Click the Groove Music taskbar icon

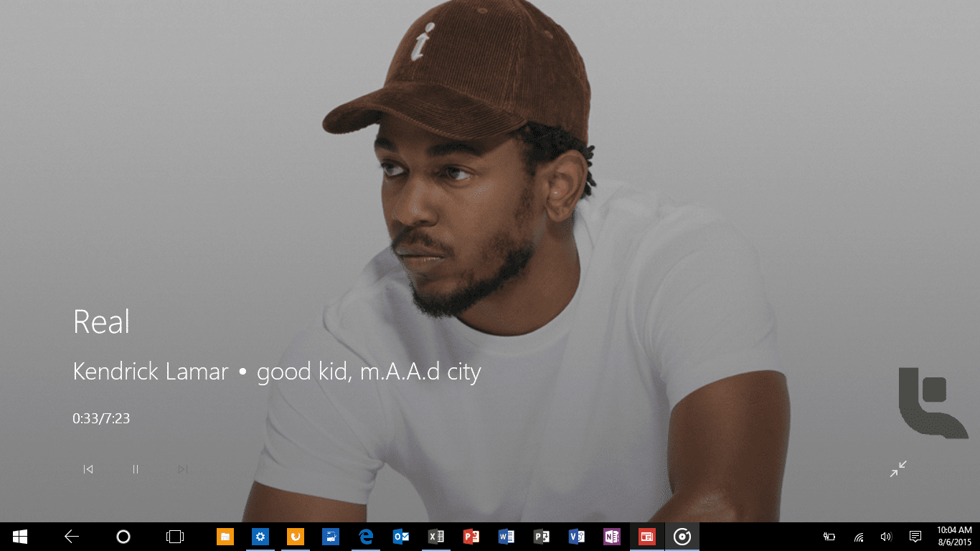click(x=682, y=537)
